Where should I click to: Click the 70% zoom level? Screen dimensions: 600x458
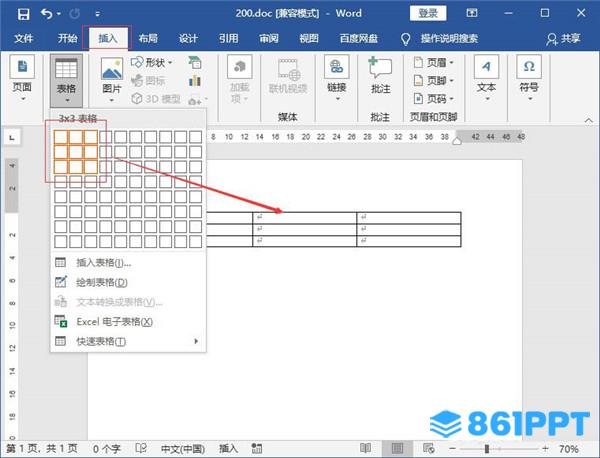(x=569, y=448)
